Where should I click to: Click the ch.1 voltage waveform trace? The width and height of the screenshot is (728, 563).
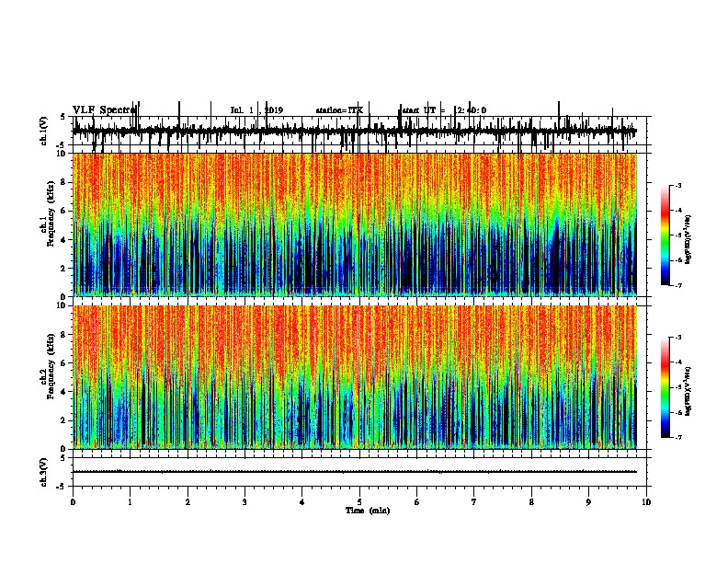(355, 131)
